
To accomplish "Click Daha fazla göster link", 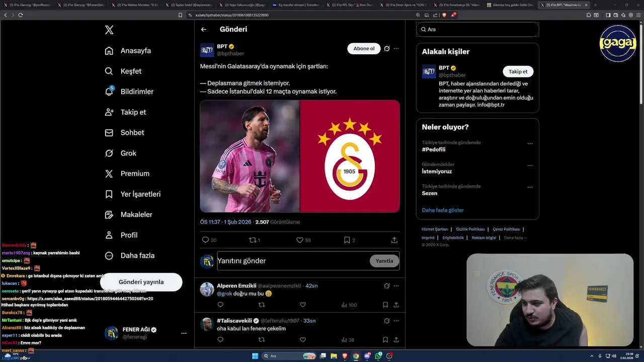I will pos(443,210).
